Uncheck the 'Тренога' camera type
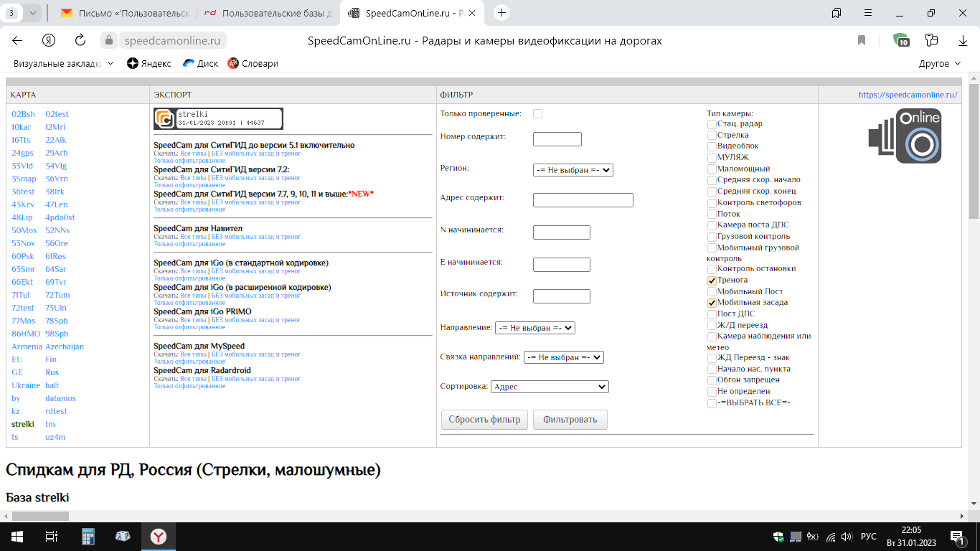980x551 pixels. (x=712, y=281)
